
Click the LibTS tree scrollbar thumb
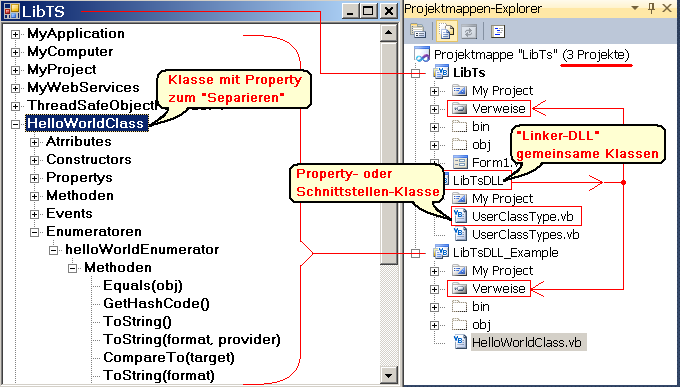pyautogui.click(x=389, y=152)
